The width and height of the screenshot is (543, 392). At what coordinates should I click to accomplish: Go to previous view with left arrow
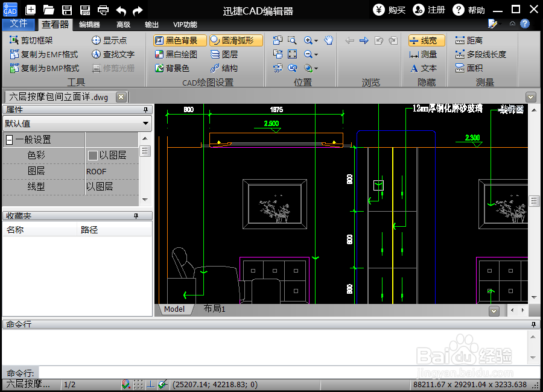(x=350, y=40)
